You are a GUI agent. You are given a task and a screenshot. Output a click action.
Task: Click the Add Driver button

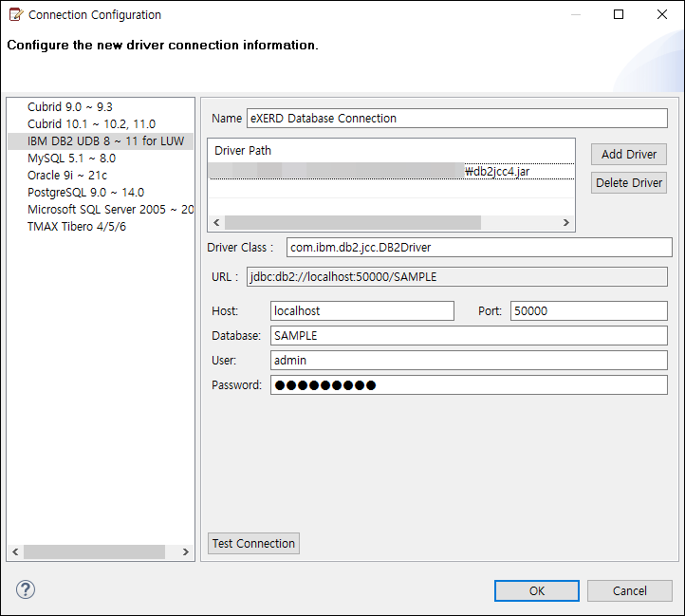coord(629,155)
